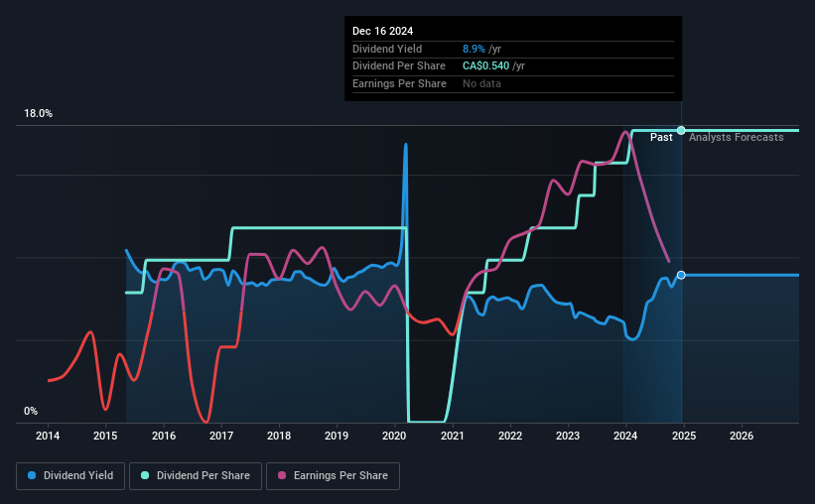Click the 2024 x-axis label
Screen dimensions: 815x504
pyautogui.click(x=625, y=436)
